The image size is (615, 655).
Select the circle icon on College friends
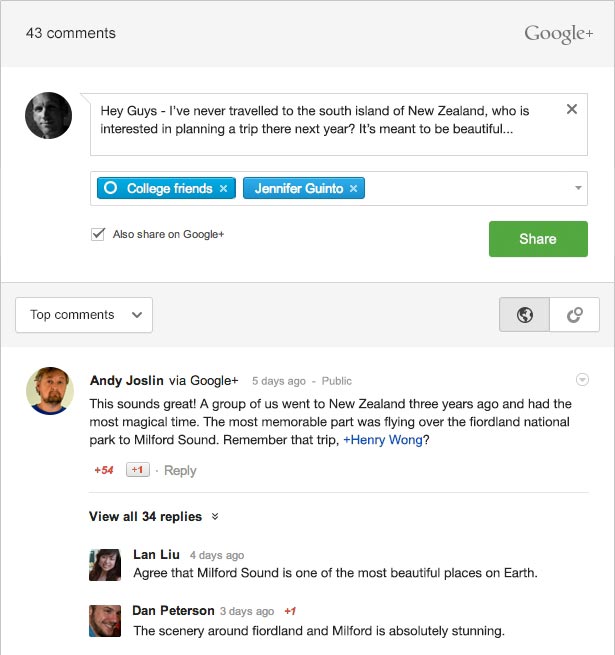(x=110, y=188)
